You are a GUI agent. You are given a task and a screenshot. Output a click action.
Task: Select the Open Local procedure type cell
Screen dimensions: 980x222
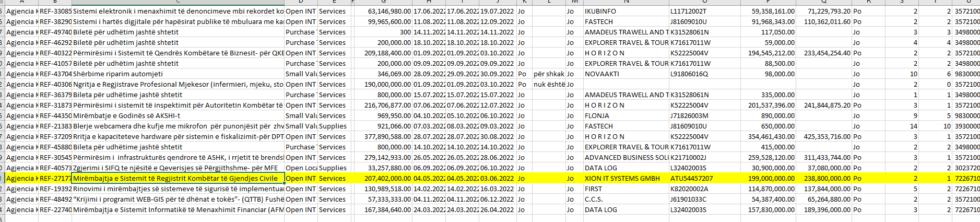[301, 168]
